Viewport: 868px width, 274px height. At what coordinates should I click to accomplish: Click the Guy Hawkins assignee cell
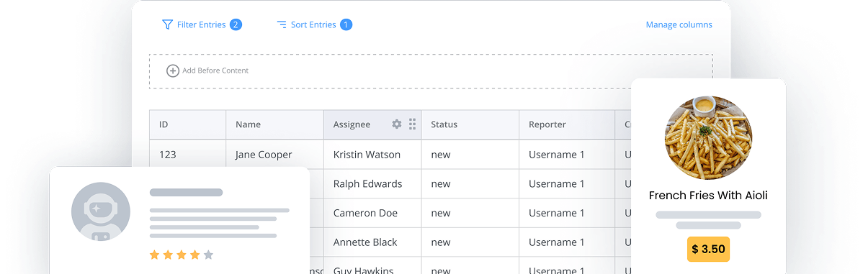click(372, 266)
